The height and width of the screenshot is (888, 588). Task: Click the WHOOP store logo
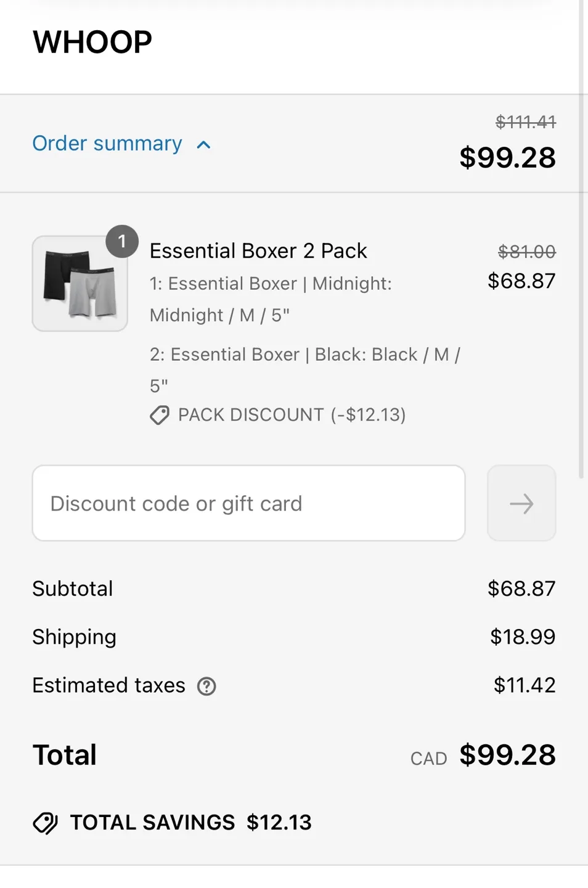coord(92,41)
